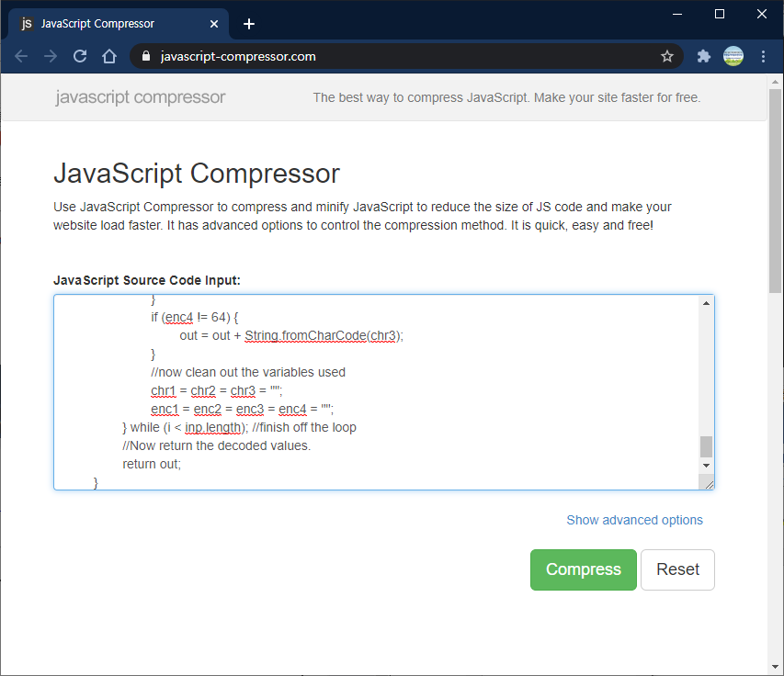Click the 'chr1 = chr2 = chr3' line
Image resolution: width=784 pixels, height=676 pixels.
pos(217,390)
